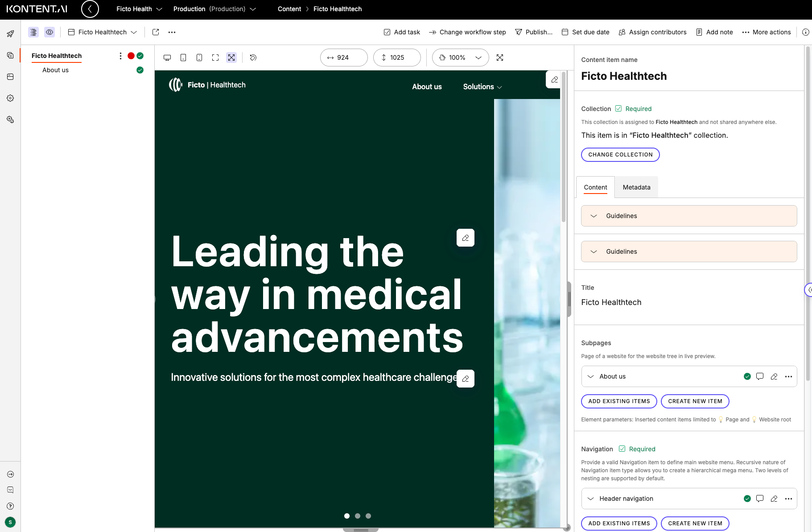Image resolution: width=812 pixels, height=532 pixels.
Task: Switch preview to desktop device size
Action: point(167,58)
